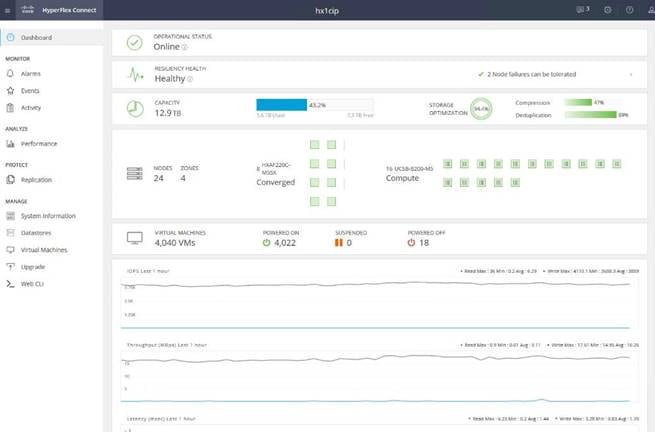Click the Compute label

coord(402,178)
